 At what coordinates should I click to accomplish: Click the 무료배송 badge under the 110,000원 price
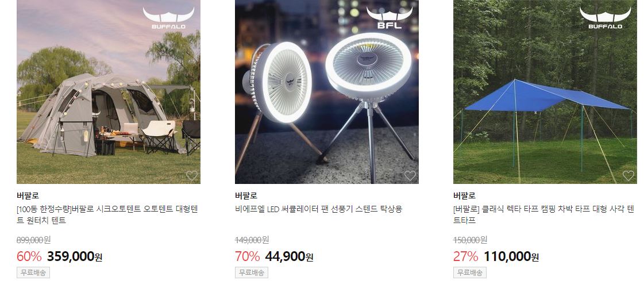pos(470,272)
